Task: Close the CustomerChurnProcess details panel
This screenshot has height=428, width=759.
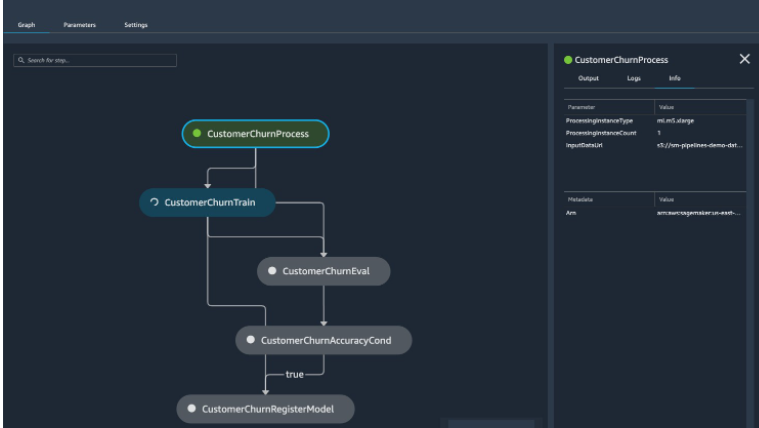Action: (x=744, y=59)
